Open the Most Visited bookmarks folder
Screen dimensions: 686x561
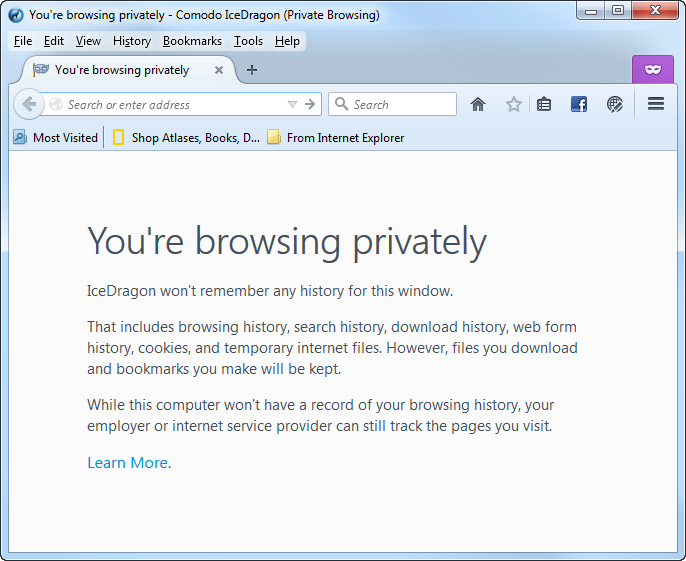56,138
